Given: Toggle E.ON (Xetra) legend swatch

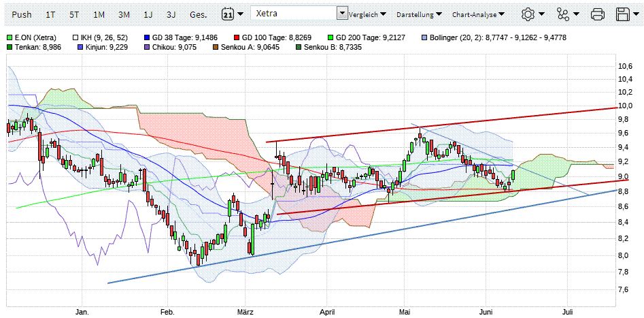Looking at the screenshot, I should pyautogui.click(x=10, y=38).
